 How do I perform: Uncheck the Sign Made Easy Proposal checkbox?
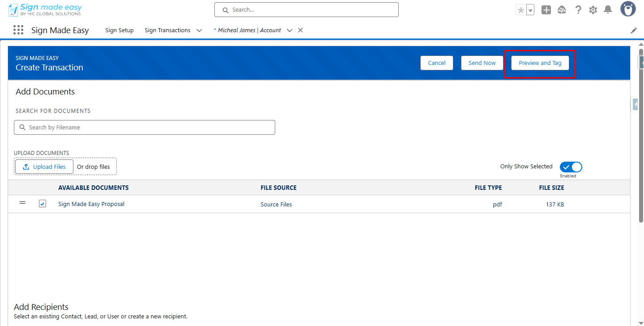coord(43,204)
